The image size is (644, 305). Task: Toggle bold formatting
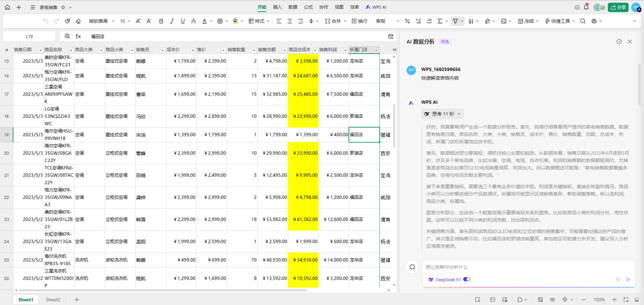click(161, 21)
